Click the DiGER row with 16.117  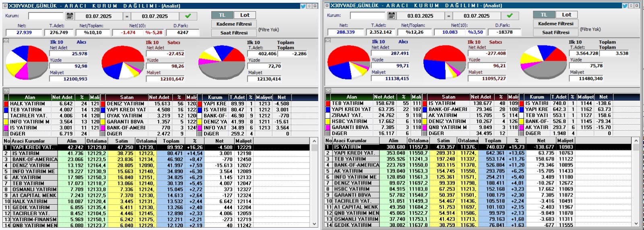374,133
